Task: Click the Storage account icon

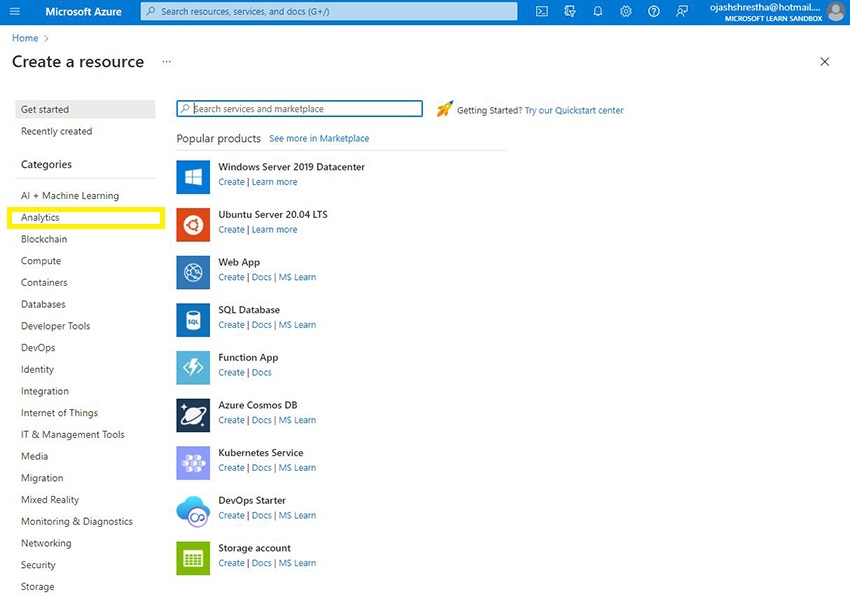Action: tap(193, 558)
